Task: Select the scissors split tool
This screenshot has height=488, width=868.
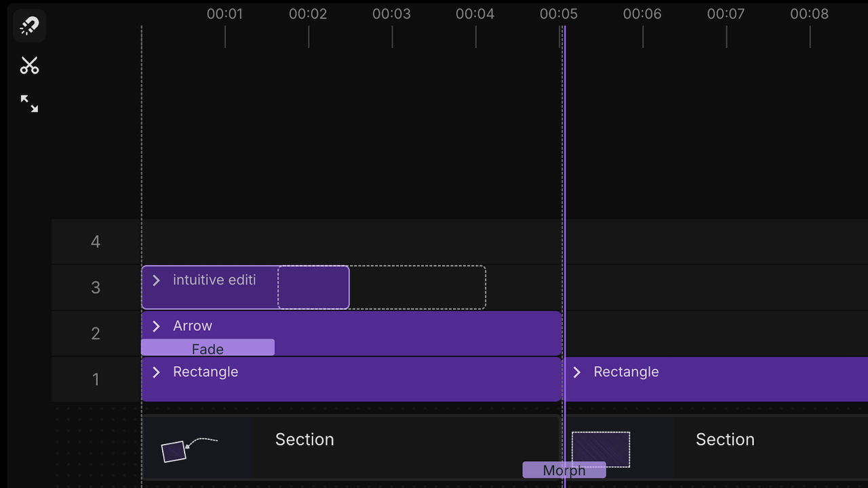Action: (29, 65)
